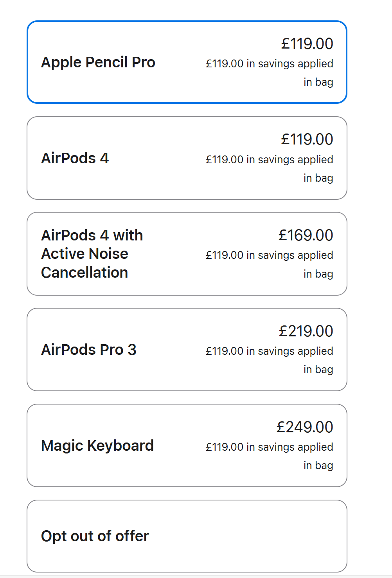
Task: Click the Apple Pencil Pro £119.00 price
Action: click(307, 44)
